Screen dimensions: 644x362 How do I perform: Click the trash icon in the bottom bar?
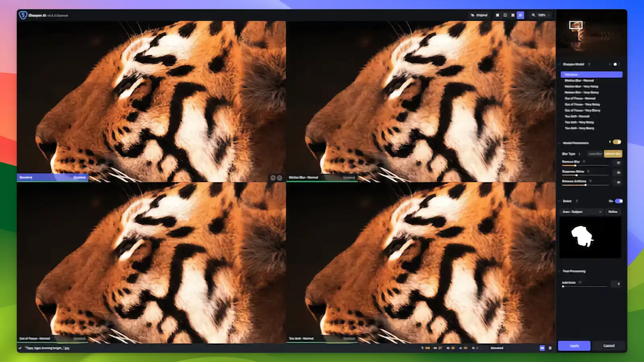pos(550,348)
